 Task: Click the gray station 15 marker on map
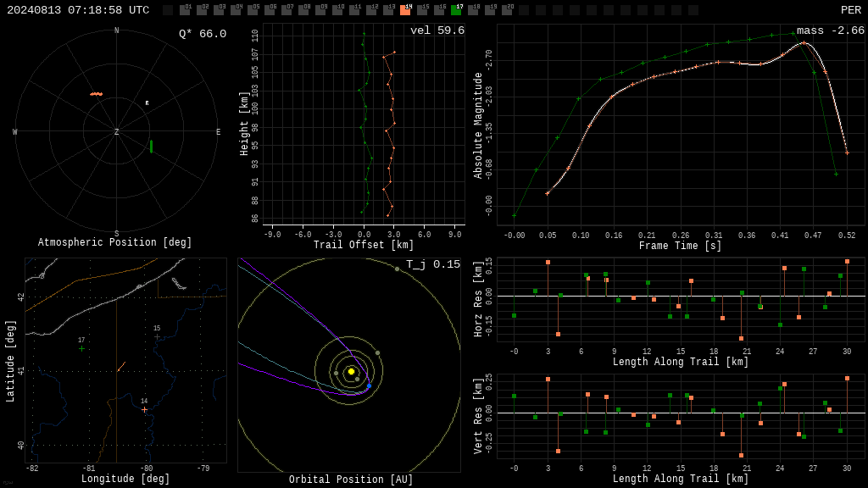pos(157,336)
